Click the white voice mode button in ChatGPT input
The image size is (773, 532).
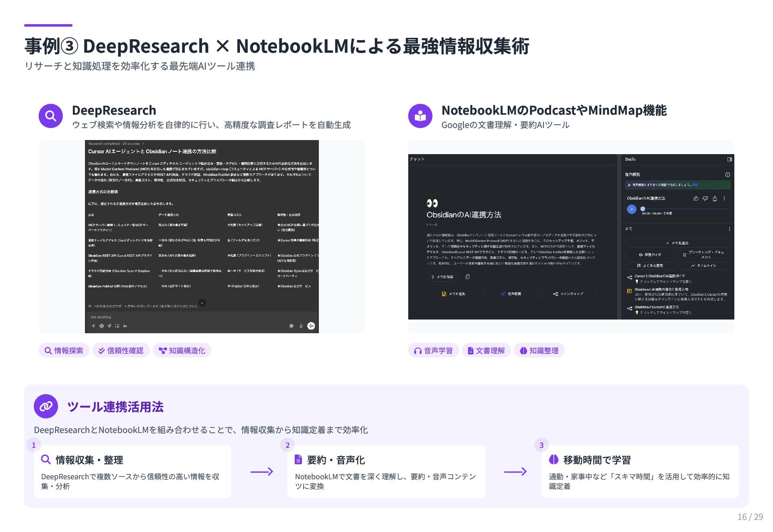[x=311, y=326]
